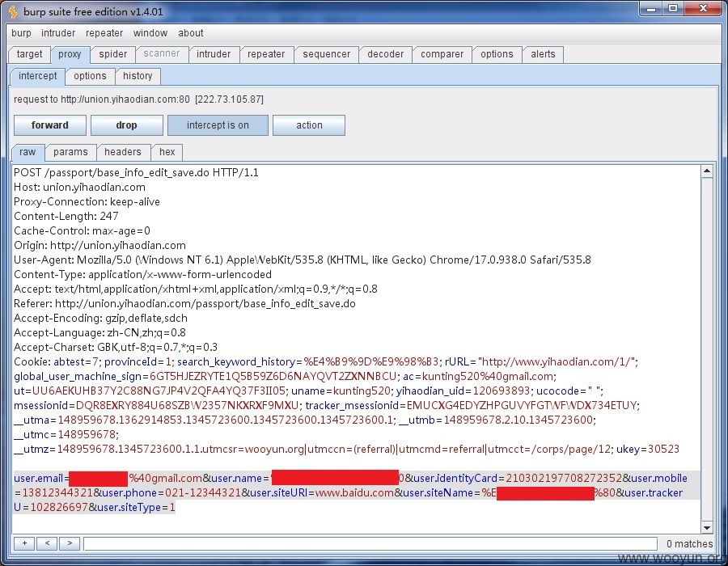Screen dimensions: 728x566
Task: Click the 'Accept-Encoding: gzip,deflate,sdch' line
Action: [x=101, y=318]
